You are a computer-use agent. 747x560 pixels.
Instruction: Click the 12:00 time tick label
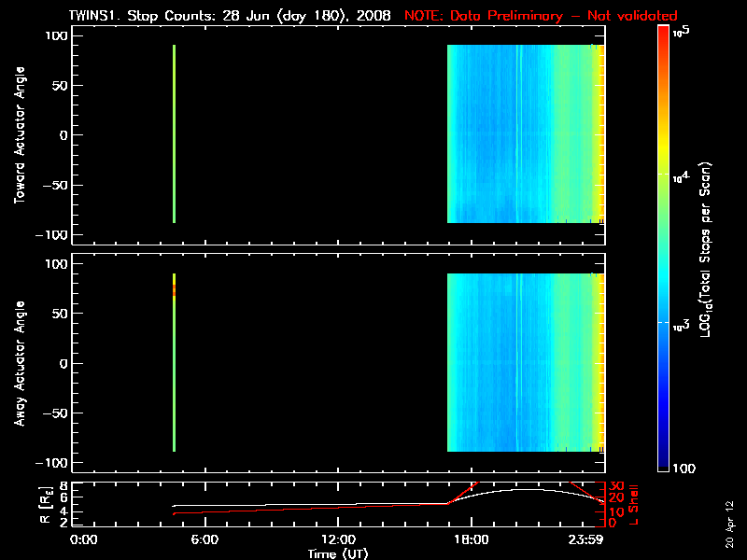(339, 539)
